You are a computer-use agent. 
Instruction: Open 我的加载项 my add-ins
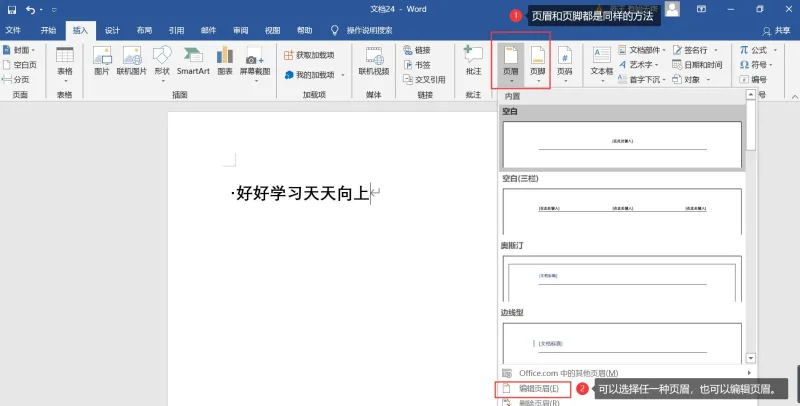(x=314, y=75)
